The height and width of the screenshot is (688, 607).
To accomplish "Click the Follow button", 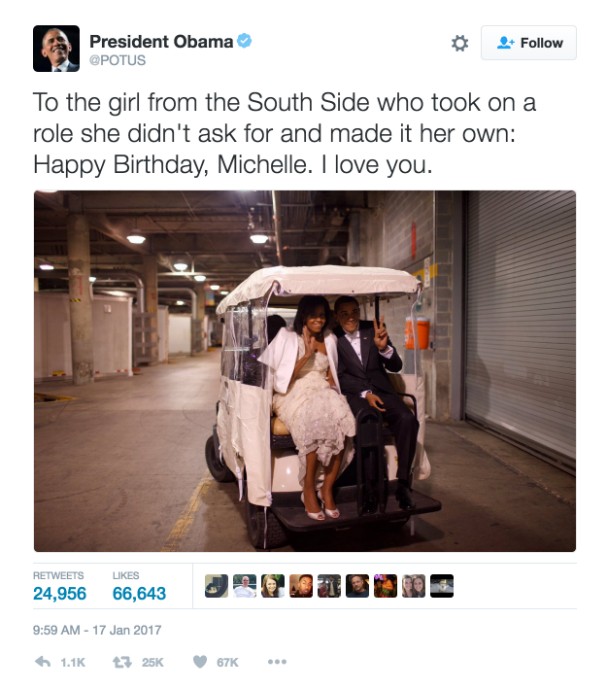I will click(528, 43).
